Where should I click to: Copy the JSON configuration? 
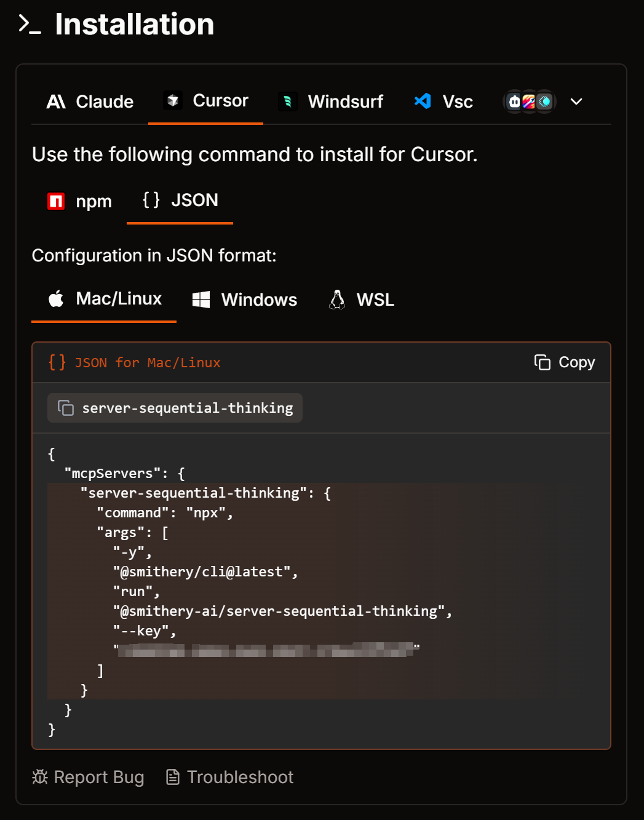coord(565,362)
